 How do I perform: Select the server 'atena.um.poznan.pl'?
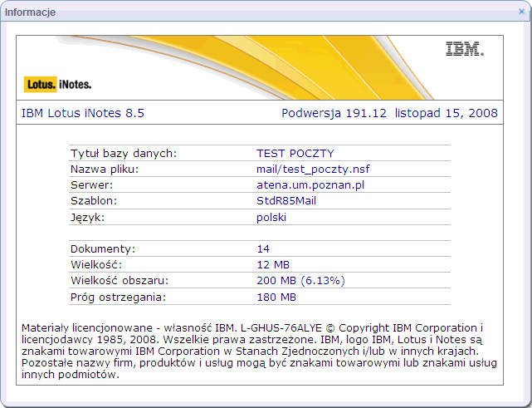tap(310, 185)
